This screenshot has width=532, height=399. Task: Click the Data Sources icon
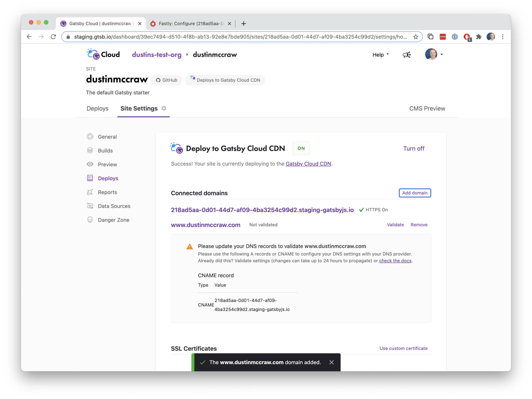click(x=90, y=206)
